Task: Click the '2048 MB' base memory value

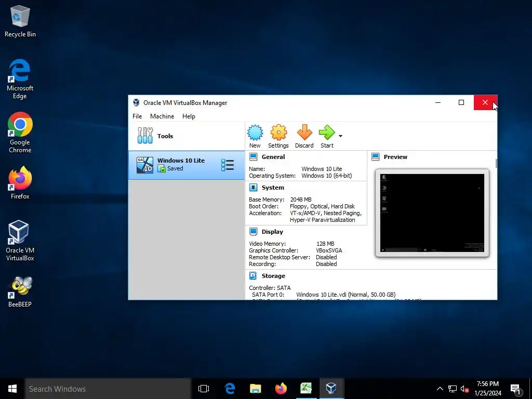Action: point(301,199)
